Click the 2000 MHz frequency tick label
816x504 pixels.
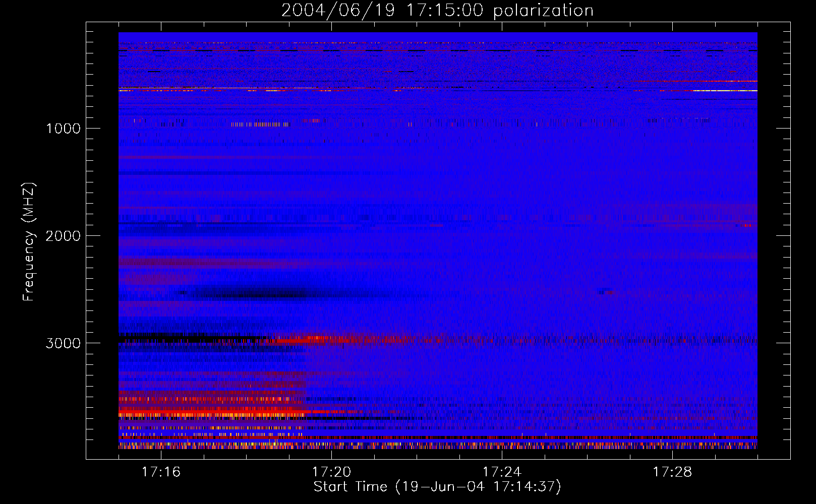pyautogui.click(x=63, y=236)
